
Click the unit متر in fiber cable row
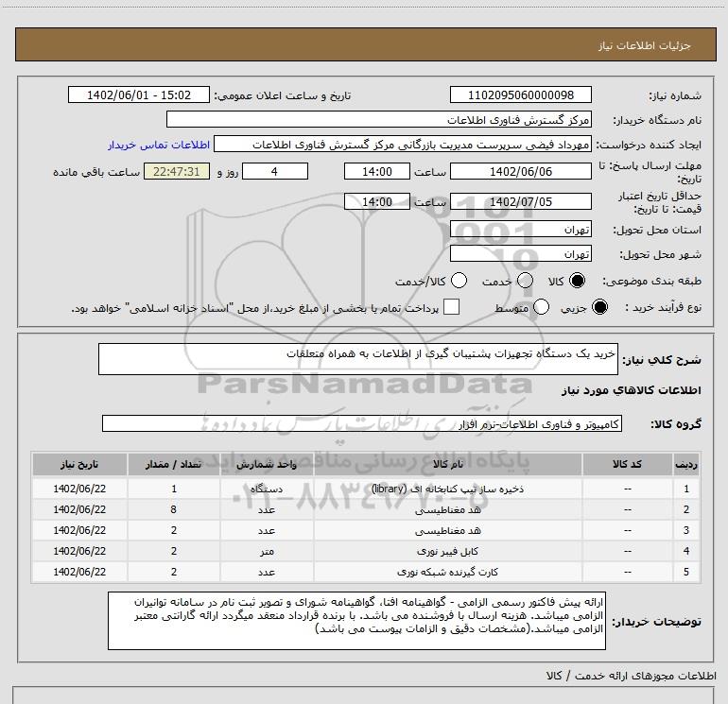267,551
